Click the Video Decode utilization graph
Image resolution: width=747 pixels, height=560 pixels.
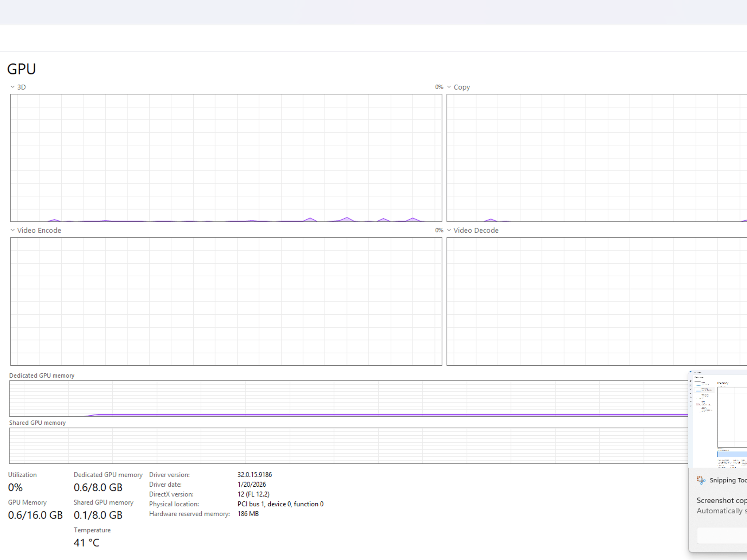597,301
